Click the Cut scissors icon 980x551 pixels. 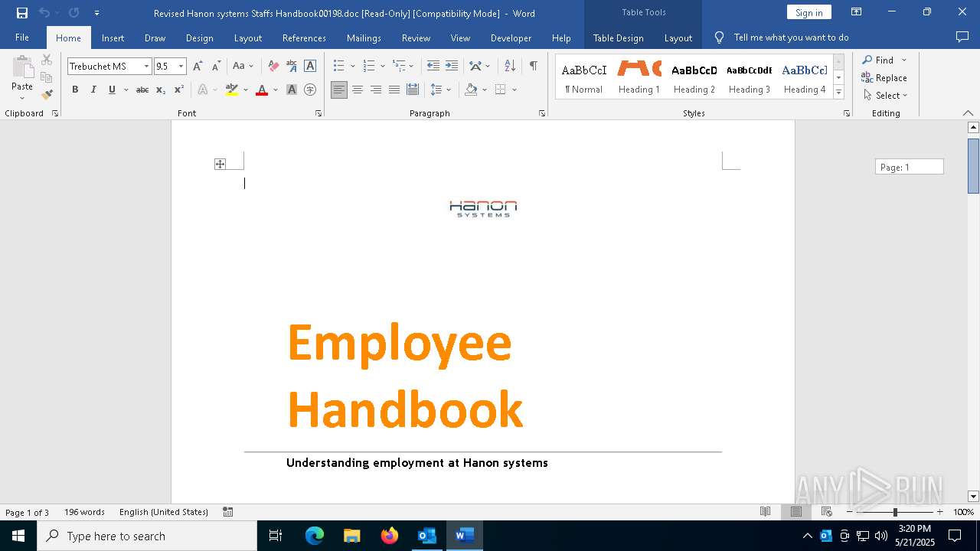(x=47, y=60)
